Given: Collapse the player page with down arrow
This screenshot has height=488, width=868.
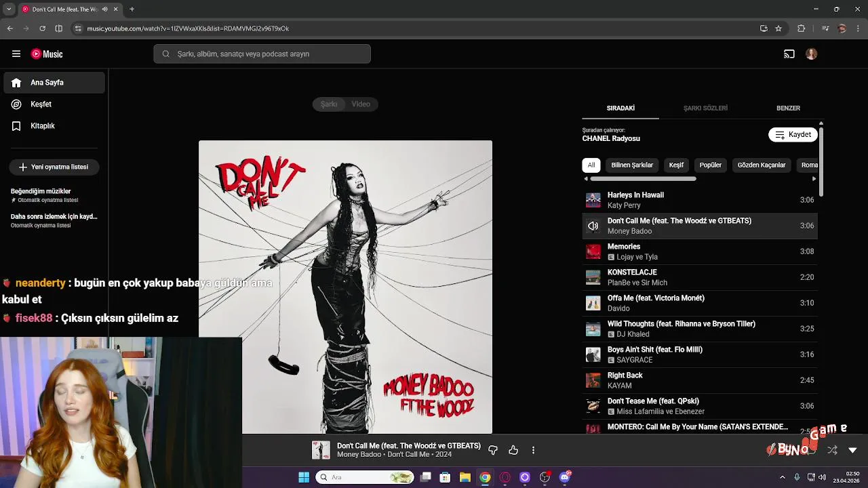Looking at the screenshot, I should pos(852,450).
